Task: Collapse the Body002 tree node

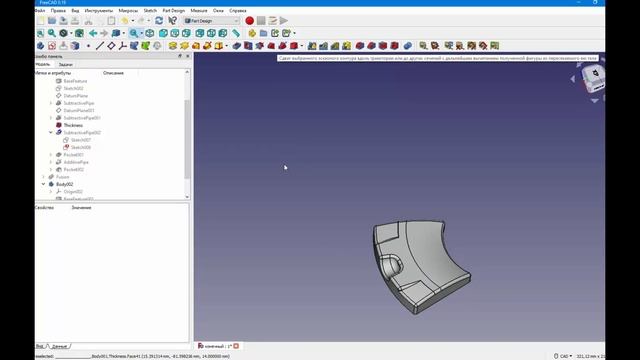Action: (43, 184)
